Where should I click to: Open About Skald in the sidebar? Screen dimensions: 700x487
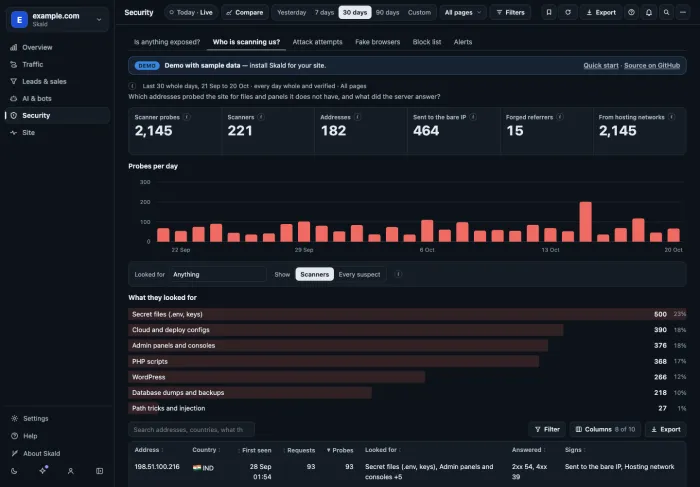(x=57, y=453)
